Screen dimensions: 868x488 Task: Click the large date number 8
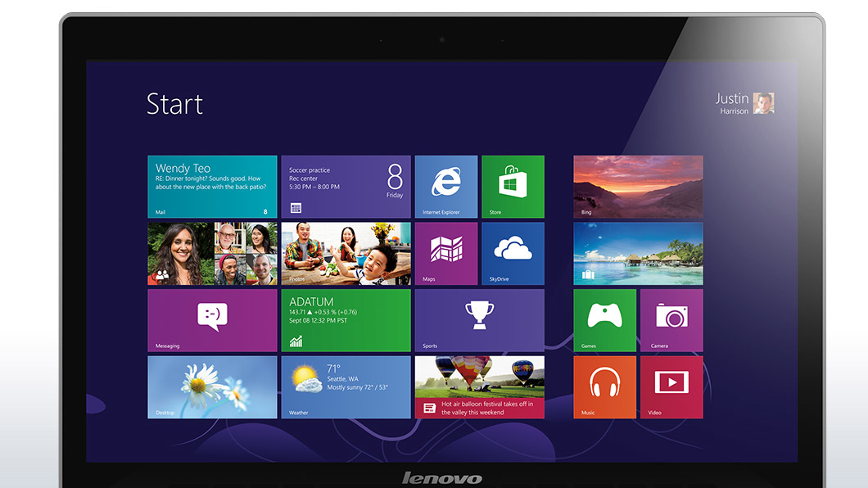[395, 177]
